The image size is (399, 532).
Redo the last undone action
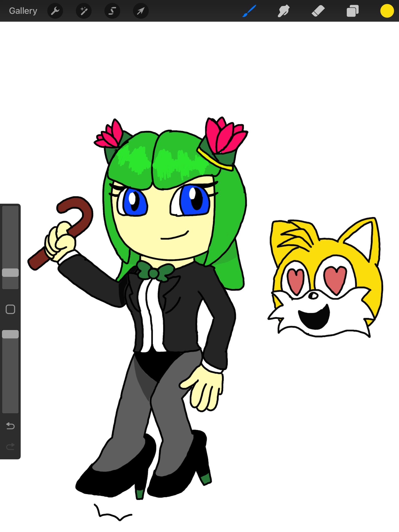tap(10, 446)
